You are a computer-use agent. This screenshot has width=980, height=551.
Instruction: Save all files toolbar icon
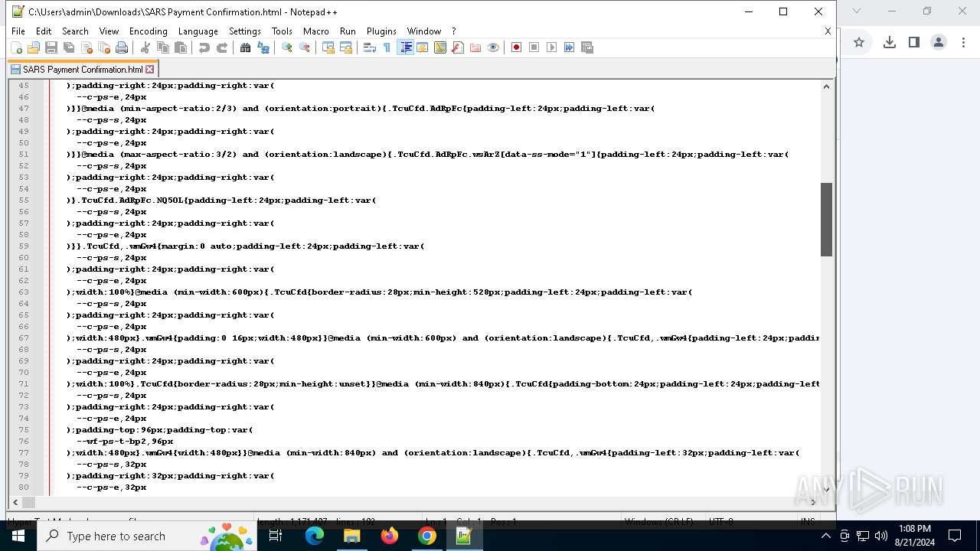(x=69, y=47)
